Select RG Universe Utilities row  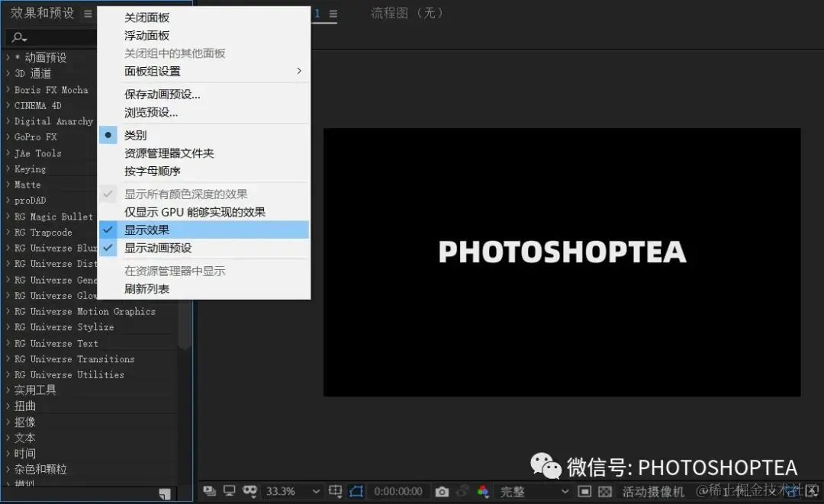[x=90, y=375]
